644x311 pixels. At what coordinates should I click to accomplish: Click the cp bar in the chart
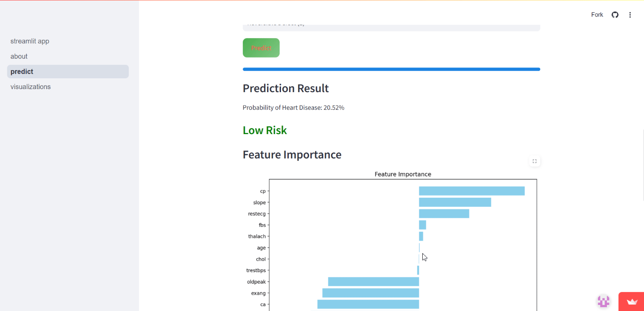click(x=472, y=191)
